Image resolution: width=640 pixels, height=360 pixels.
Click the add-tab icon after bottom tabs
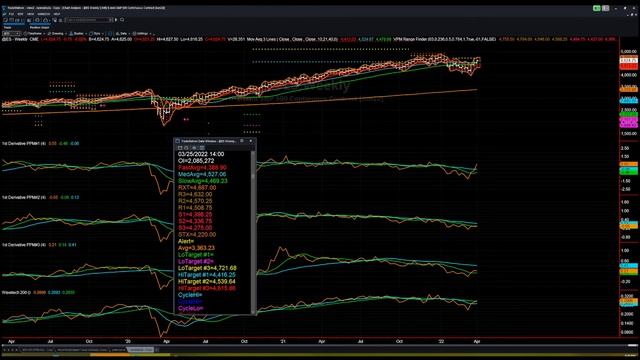click(157, 350)
